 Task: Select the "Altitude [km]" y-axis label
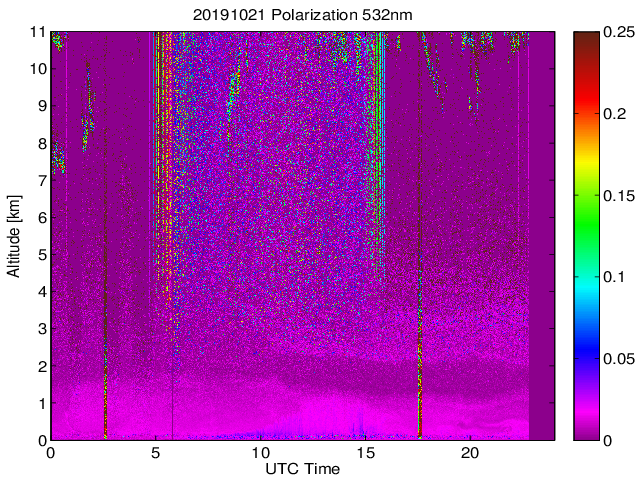(x=14, y=236)
